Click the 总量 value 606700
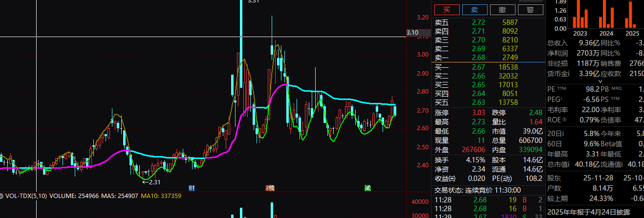 tap(530, 140)
